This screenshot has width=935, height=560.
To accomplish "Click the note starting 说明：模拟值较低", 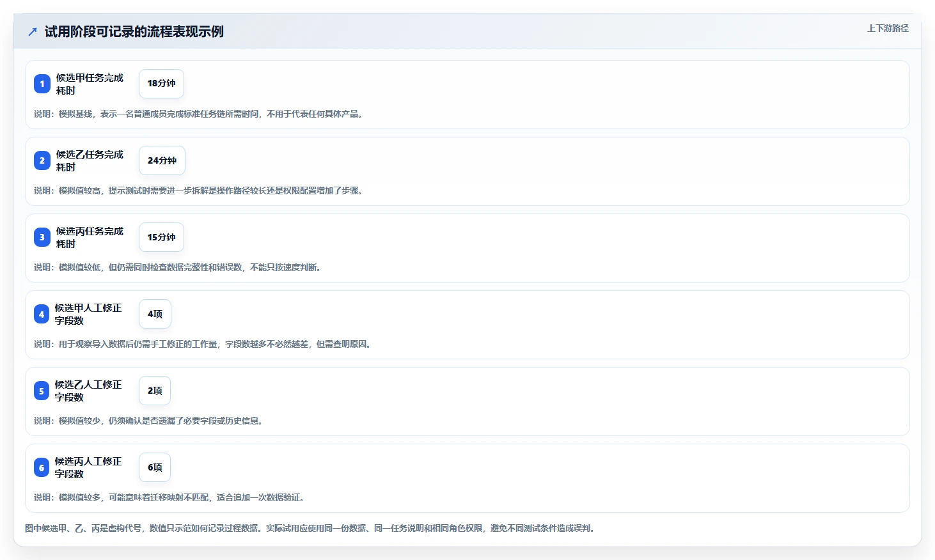I will click(178, 267).
